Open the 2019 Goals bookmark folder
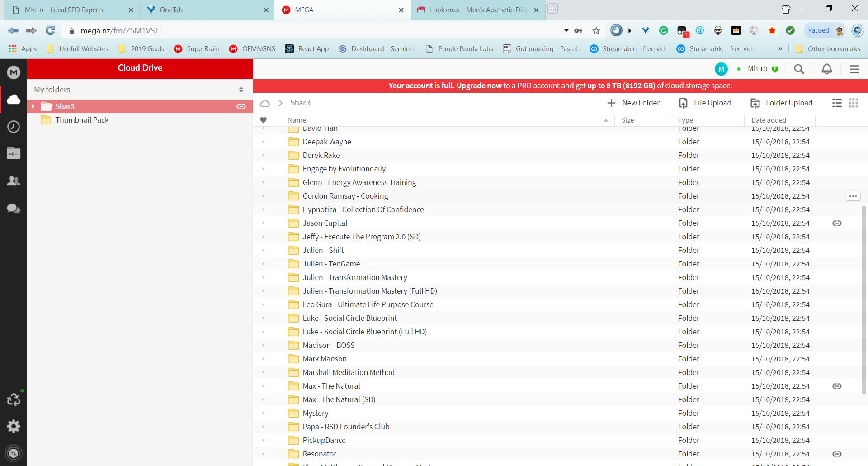Viewport: 868px width, 466px height. pos(141,49)
